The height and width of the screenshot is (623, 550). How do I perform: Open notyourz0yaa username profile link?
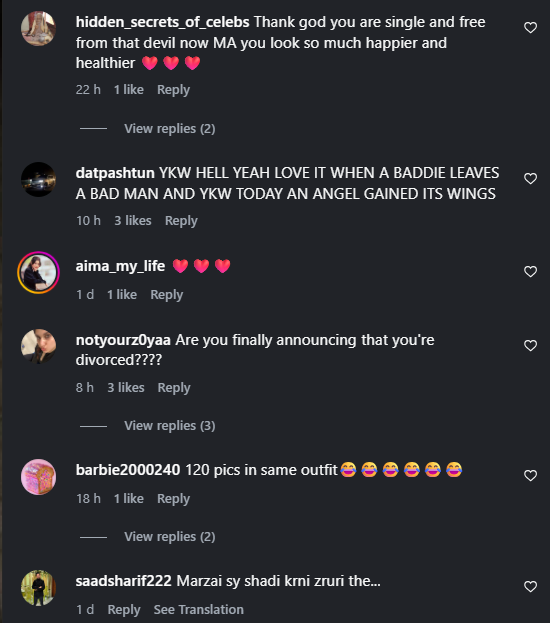(x=123, y=340)
